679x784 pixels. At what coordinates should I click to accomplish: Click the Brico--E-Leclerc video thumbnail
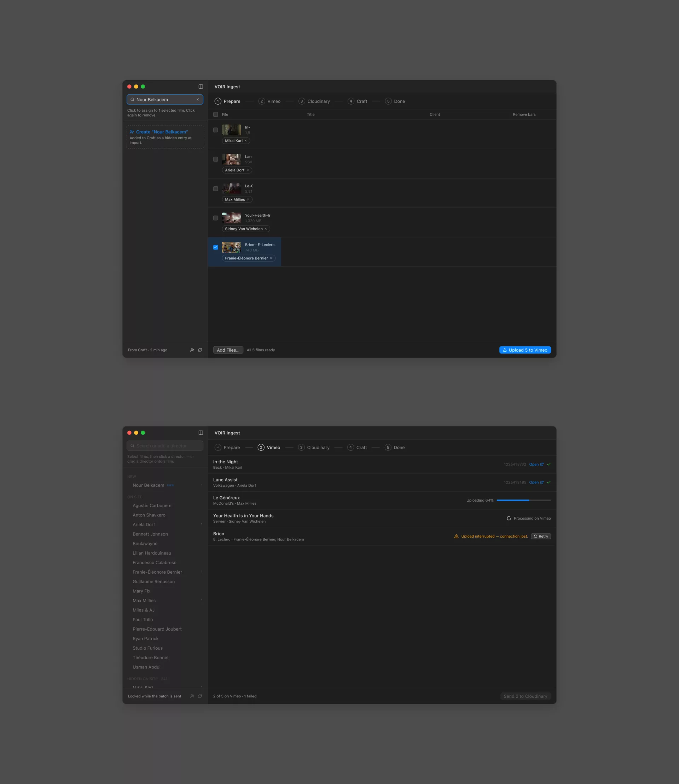pyautogui.click(x=232, y=247)
